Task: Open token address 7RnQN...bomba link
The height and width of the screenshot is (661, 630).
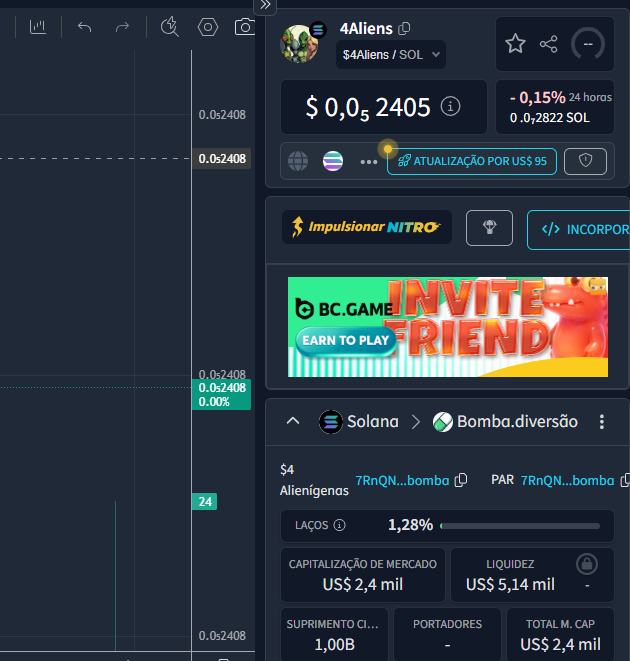Action: pos(402,481)
